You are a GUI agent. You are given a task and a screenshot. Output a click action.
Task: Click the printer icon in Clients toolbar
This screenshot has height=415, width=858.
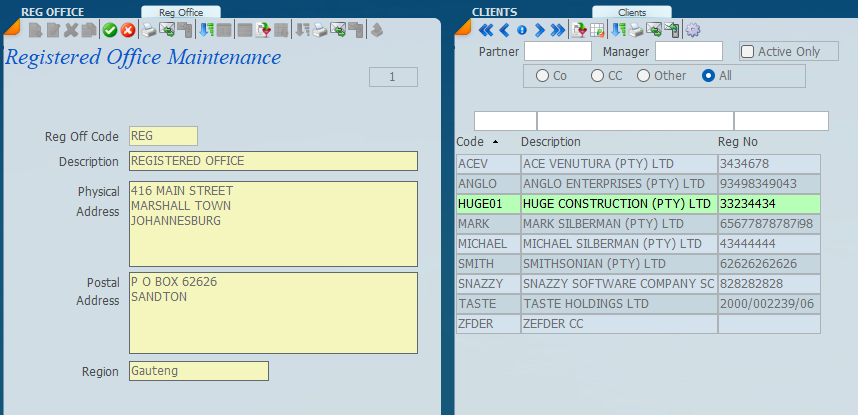point(634,30)
